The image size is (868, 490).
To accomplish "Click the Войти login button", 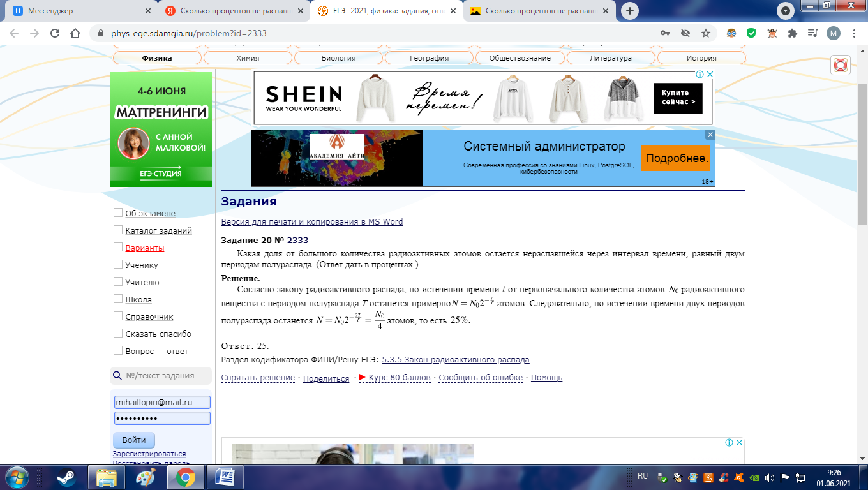I will point(134,440).
